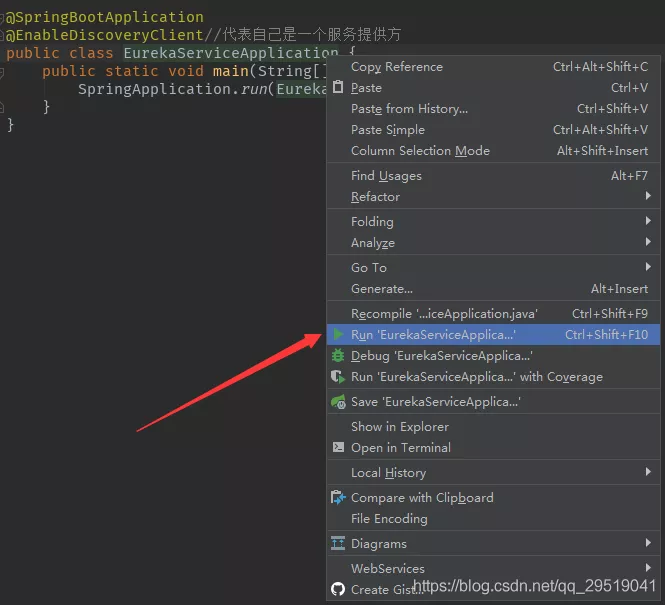Select Debug 'EurekaServiceApplica...' entry
Screen dimensions: 665x605
493,356
